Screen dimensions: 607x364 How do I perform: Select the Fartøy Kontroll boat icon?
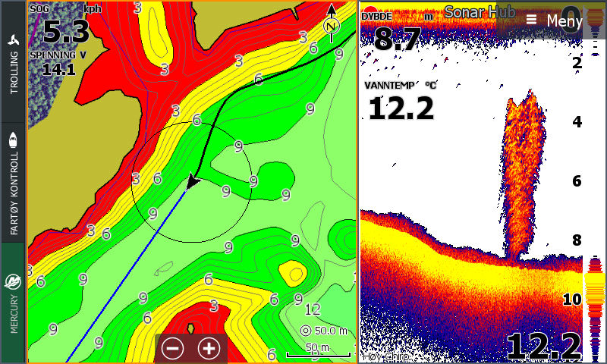[x=13, y=140]
